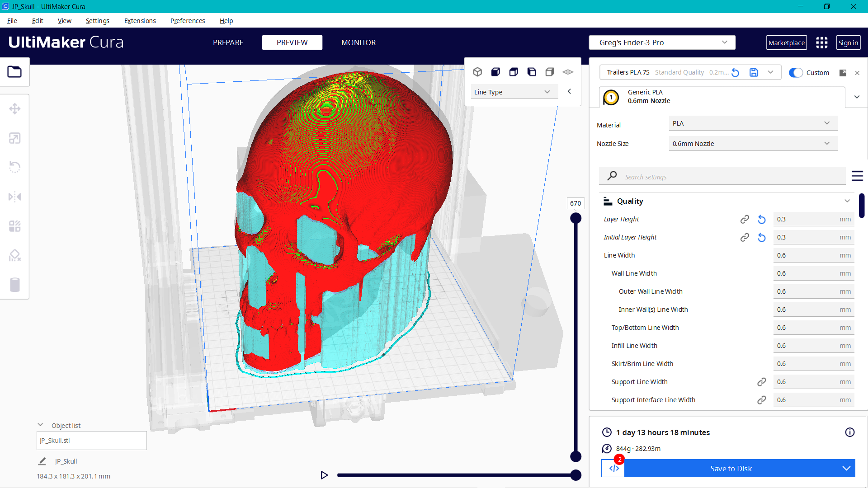Image resolution: width=868 pixels, height=488 pixels.
Task: Switch to the MONITOR tab
Action: click(x=359, y=42)
